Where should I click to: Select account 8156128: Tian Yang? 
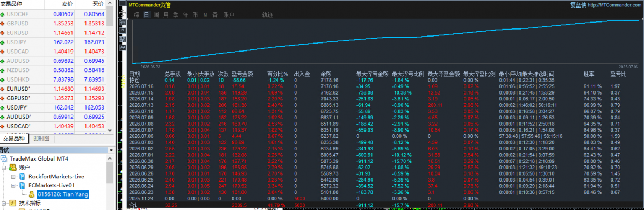63,194
